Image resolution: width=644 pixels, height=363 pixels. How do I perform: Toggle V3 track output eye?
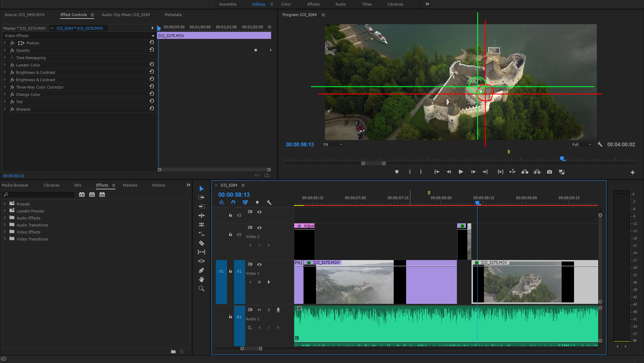pyautogui.click(x=260, y=212)
